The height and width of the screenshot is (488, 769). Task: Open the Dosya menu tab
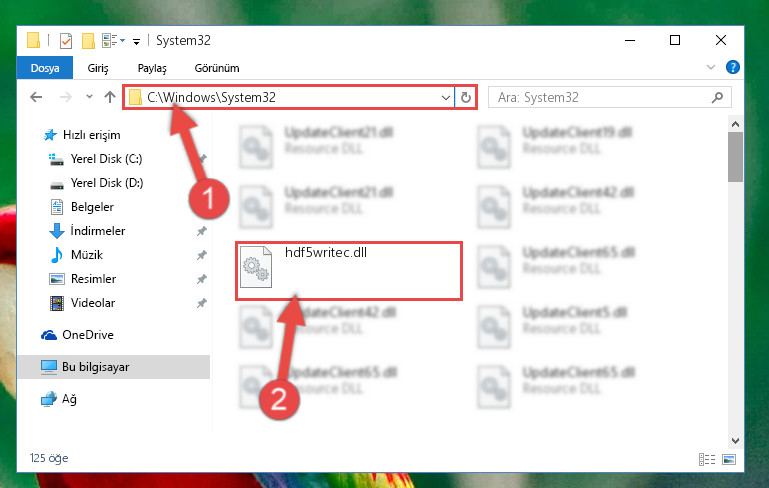pos(45,68)
